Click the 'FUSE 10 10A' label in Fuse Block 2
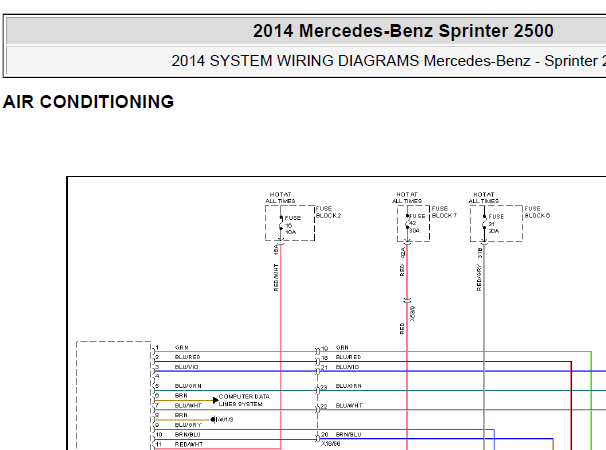This screenshot has height=450, width=606. coord(292,225)
